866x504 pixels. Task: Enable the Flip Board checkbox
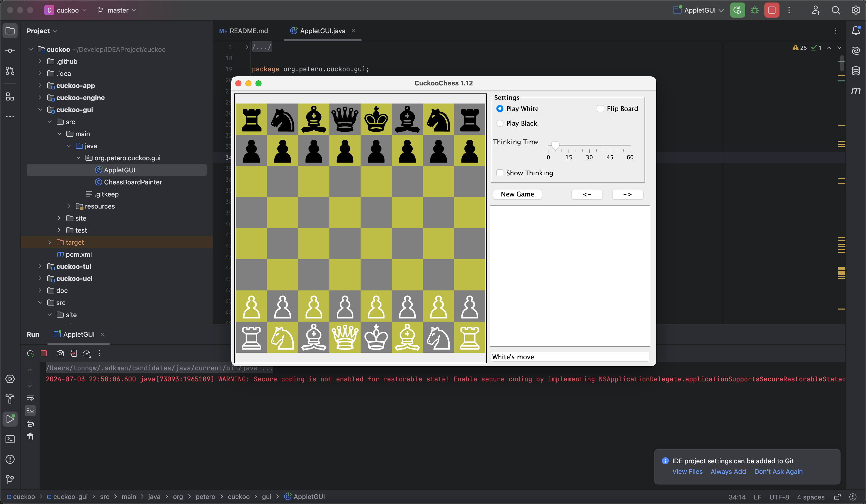pos(600,109)
